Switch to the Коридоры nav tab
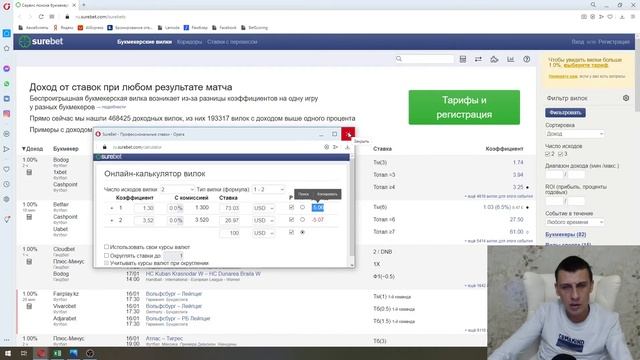This screenshot has width=640, height=360. (x=189, y=42)
